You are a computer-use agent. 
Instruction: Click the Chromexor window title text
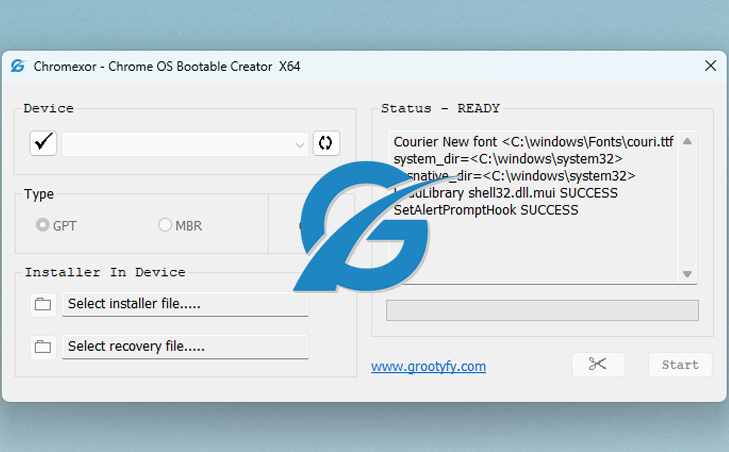167,67
